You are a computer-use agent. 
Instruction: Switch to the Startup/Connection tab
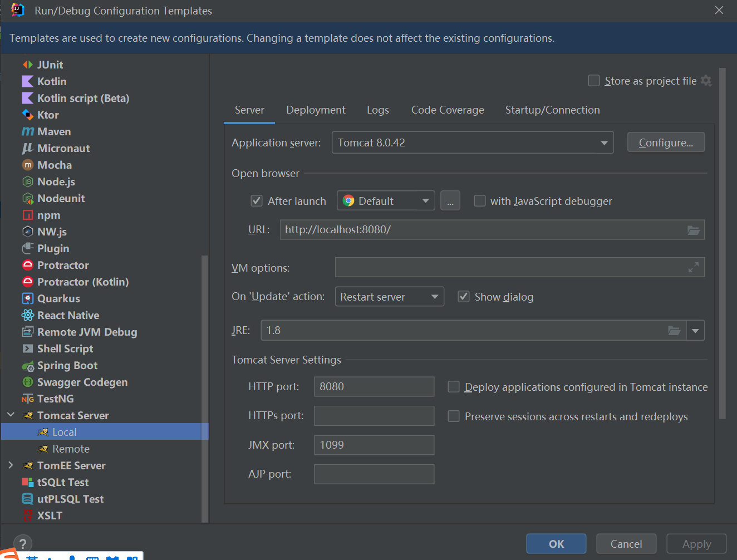point(553,110)
